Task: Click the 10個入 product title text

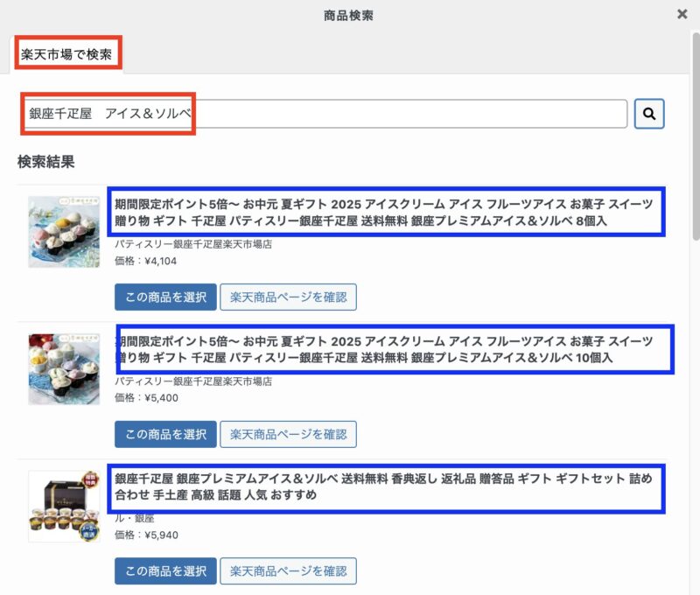Action: tap(383, 349)
